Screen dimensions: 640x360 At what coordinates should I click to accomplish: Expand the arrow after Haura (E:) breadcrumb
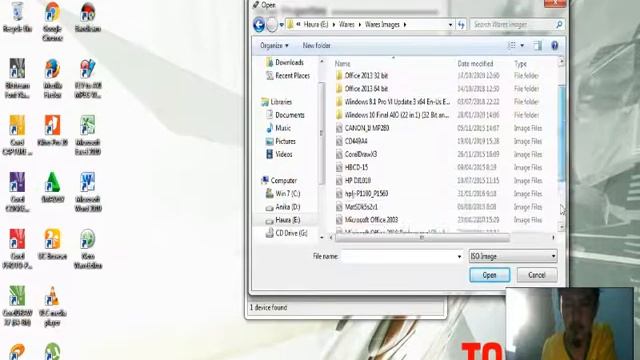click(x=333, y=24)
